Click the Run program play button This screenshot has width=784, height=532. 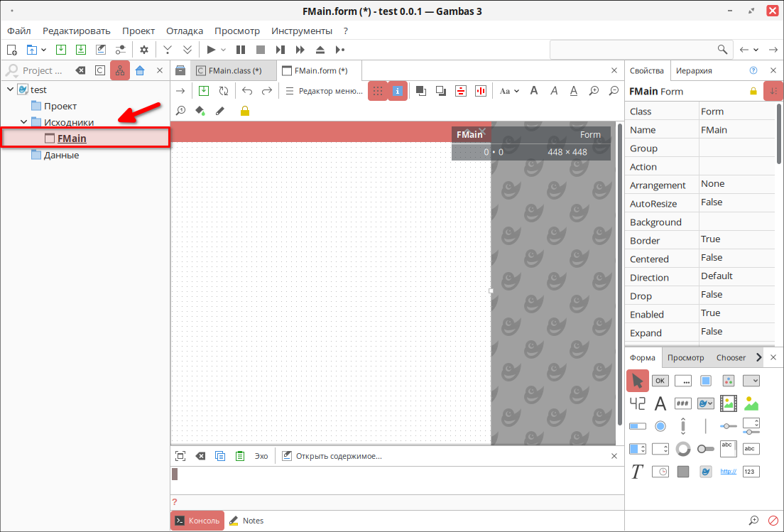211,50
